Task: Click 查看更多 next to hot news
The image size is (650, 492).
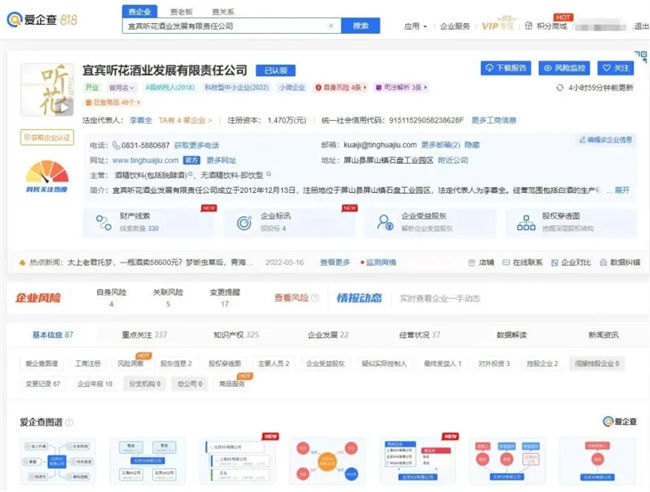Action: (x=335, y=262)
